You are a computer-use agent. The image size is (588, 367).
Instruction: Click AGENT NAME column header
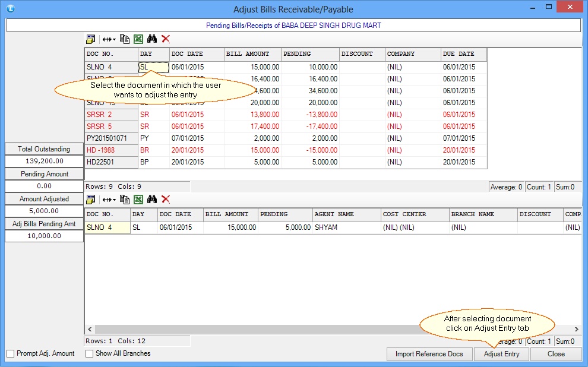point(346,214)
